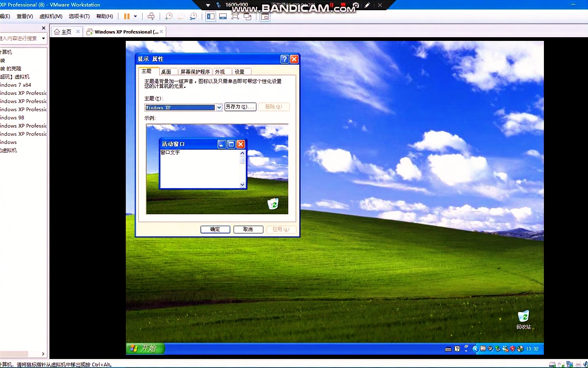Open the 虚拟机(M) menu
The image size is (588, 368).
point(51,16)
